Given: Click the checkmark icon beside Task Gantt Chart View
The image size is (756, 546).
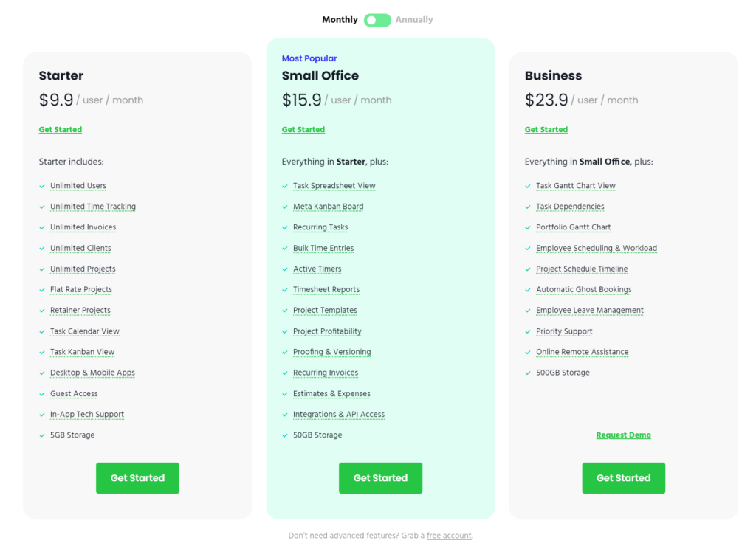Looking at the screenshot, I should [x=527, y=186].
